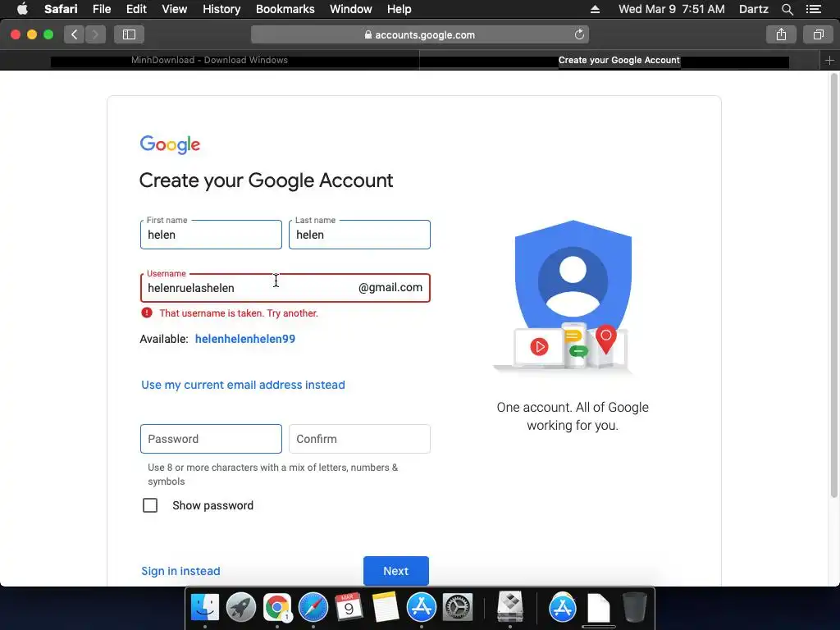The width and height of the screenshot is (840, 630).
Task: Focus the First name field
Action: click(x=211, y=235)
